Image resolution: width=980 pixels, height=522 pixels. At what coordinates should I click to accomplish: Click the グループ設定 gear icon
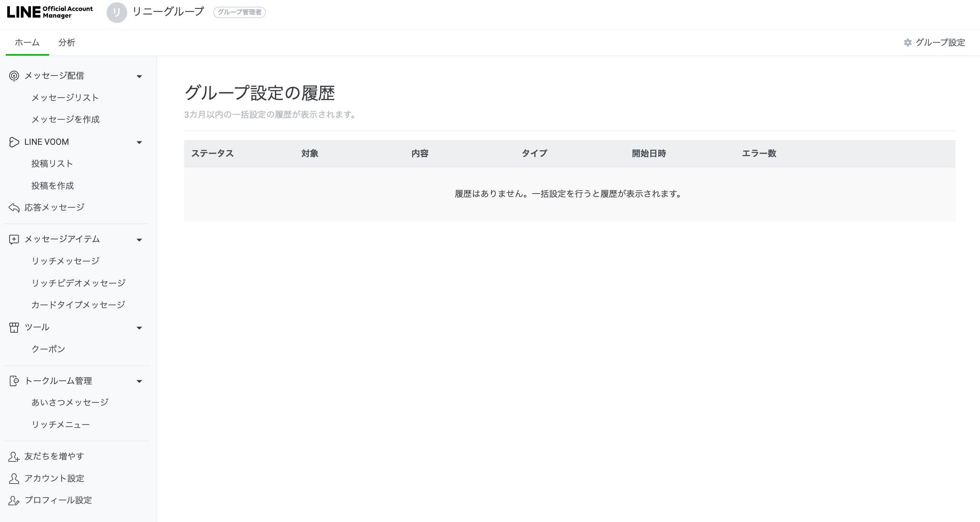[908, 43]
